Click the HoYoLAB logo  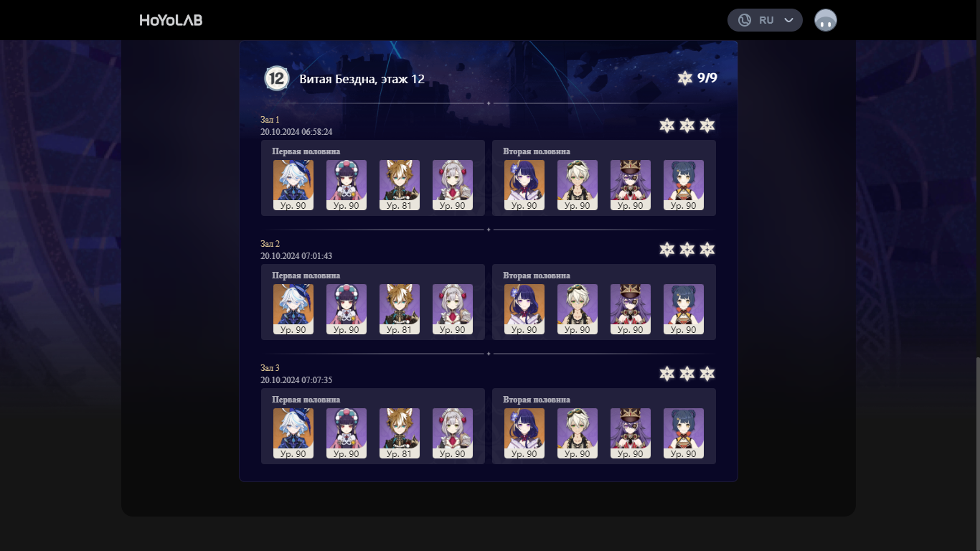coord(171,20)
